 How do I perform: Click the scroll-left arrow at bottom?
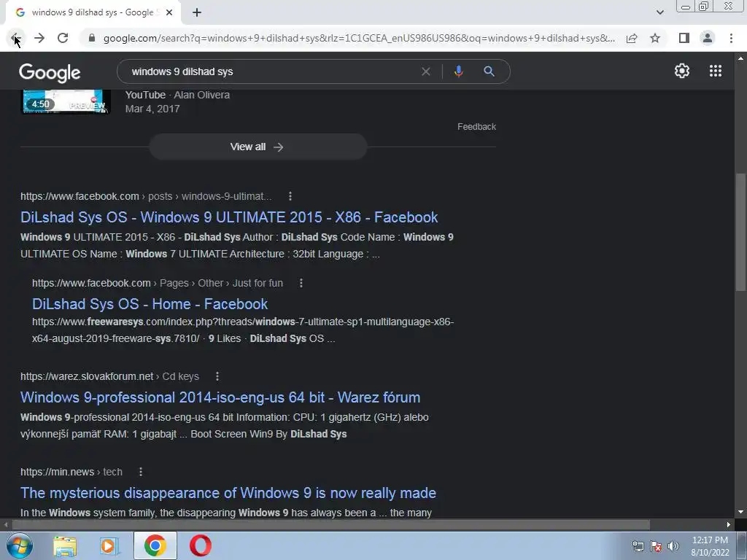(x=6, y=525)
